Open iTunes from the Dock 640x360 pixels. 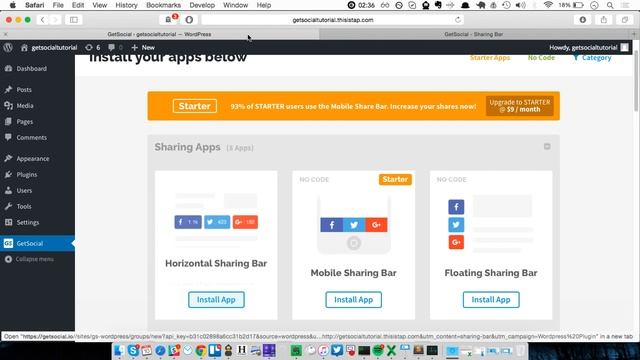[x=323, y=350]
